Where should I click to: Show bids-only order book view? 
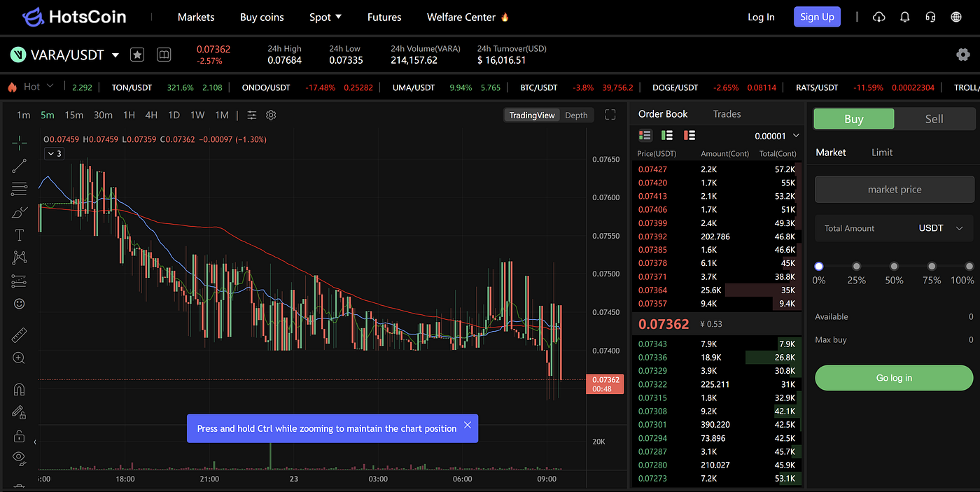667,135
